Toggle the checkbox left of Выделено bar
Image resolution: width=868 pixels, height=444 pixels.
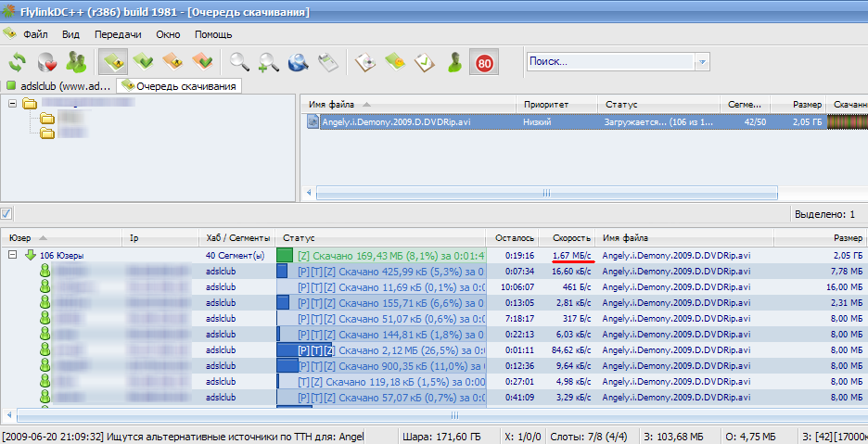coord(6,214)
